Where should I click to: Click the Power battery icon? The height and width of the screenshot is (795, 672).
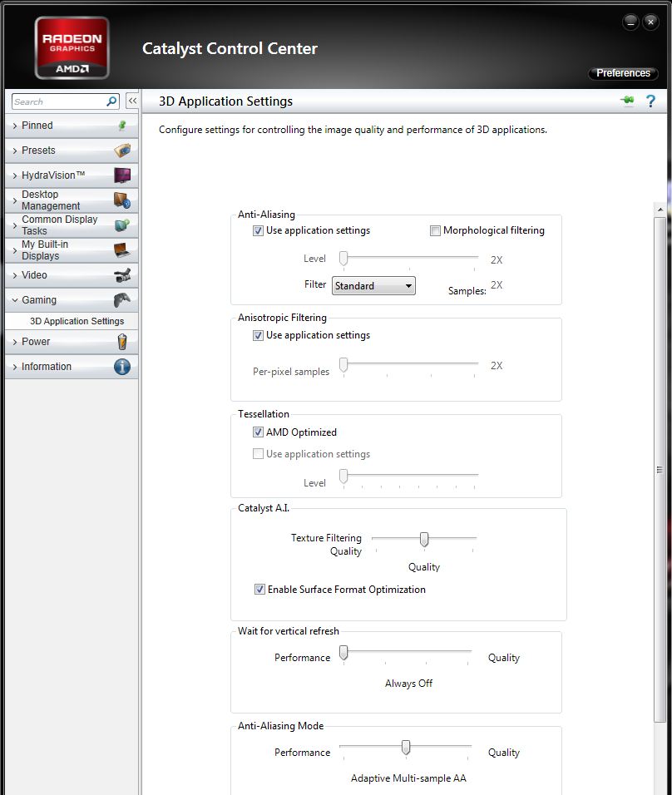click(x=122, y=342)
